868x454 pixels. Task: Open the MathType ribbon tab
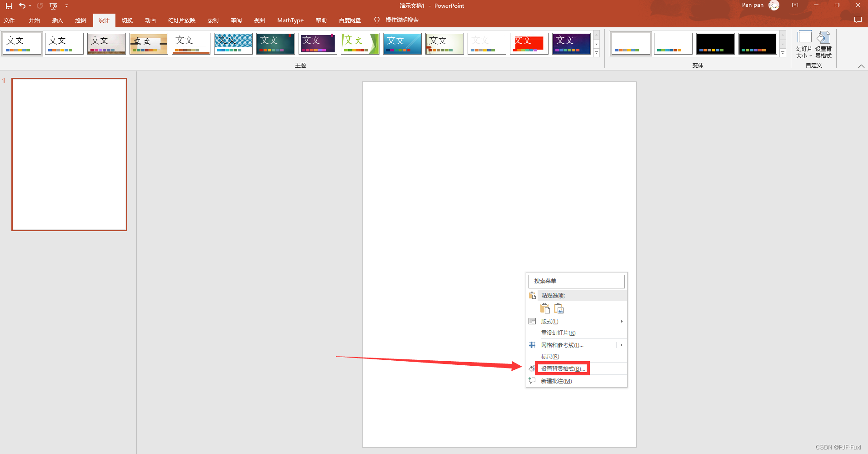(x=290, y=20)
